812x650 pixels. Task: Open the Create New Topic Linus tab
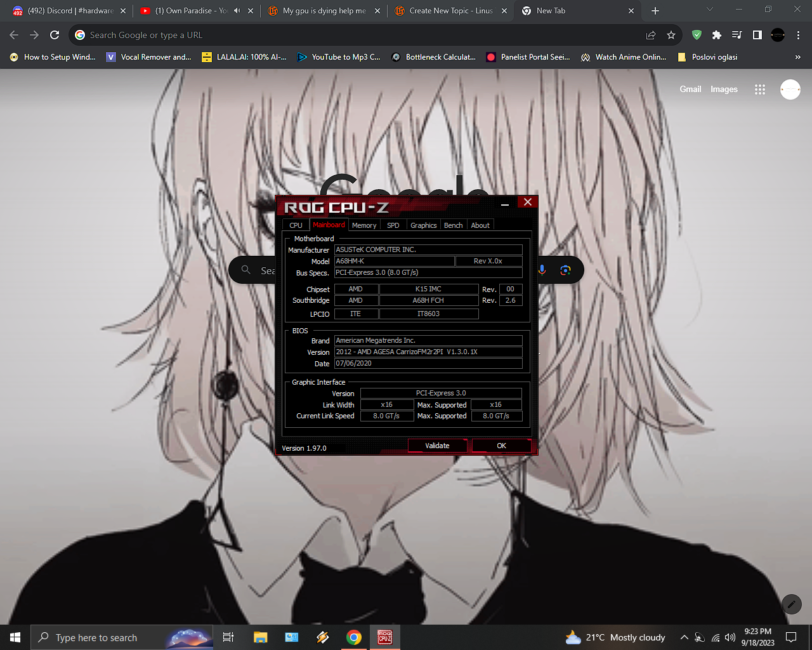450,11
